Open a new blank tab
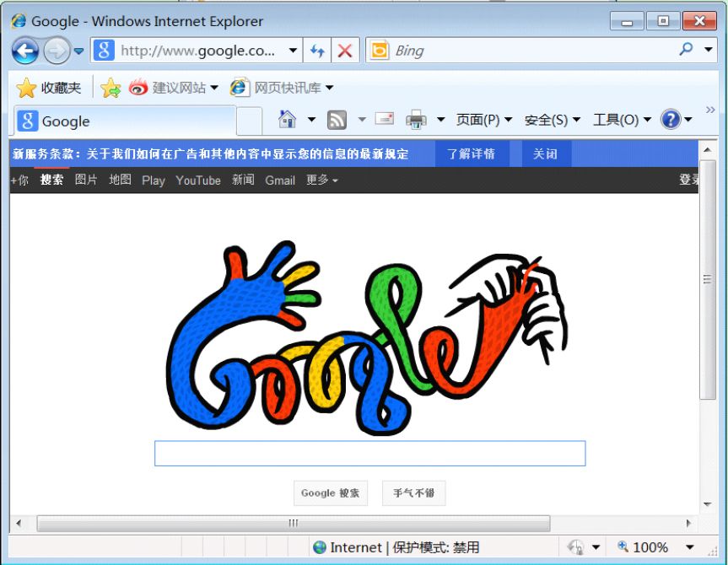This screenshot has width=728, height=565. point(250,121)
